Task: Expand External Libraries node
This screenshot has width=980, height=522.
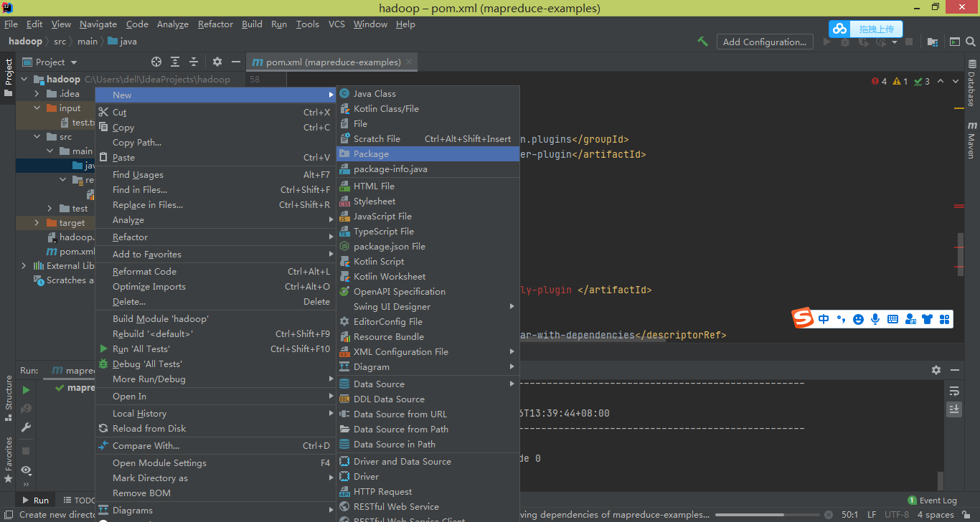Action: pyautogui.click(x=25, y=265)
